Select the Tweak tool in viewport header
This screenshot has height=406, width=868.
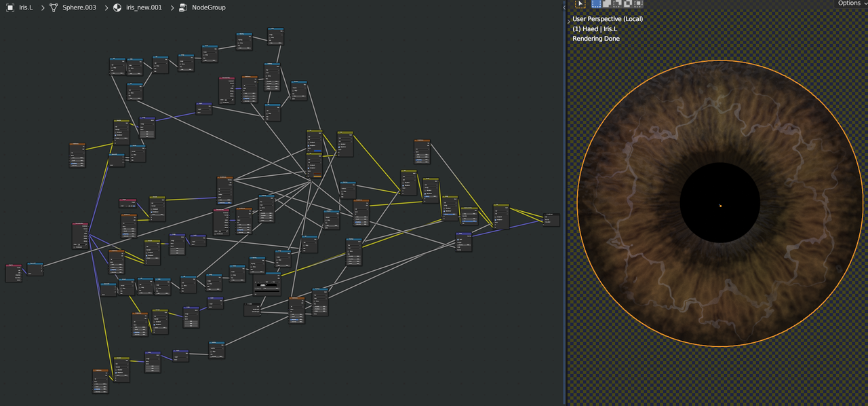[x=580, y=4]
